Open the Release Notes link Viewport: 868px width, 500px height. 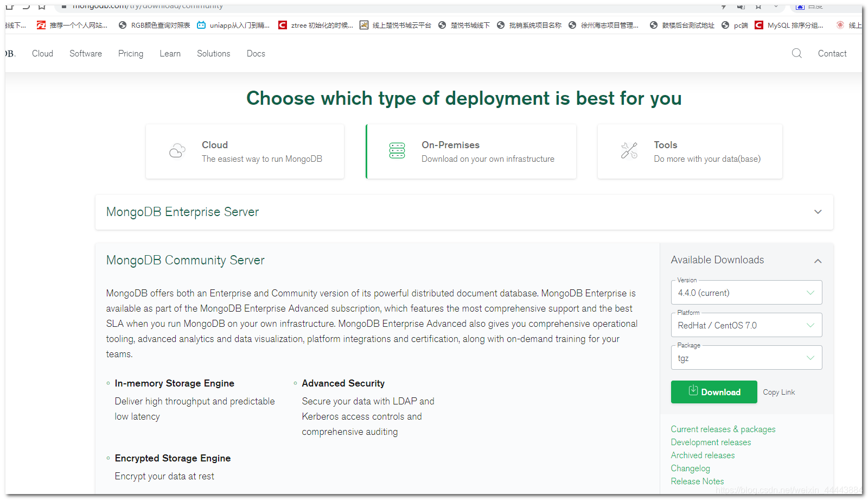coord(697,481)
